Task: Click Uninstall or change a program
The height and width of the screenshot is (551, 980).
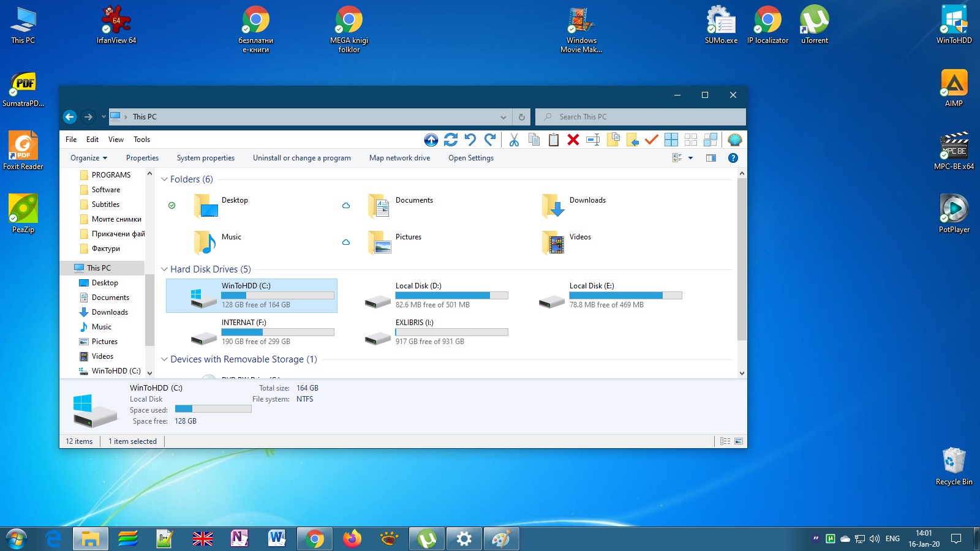Action: [x=302, y=158]
